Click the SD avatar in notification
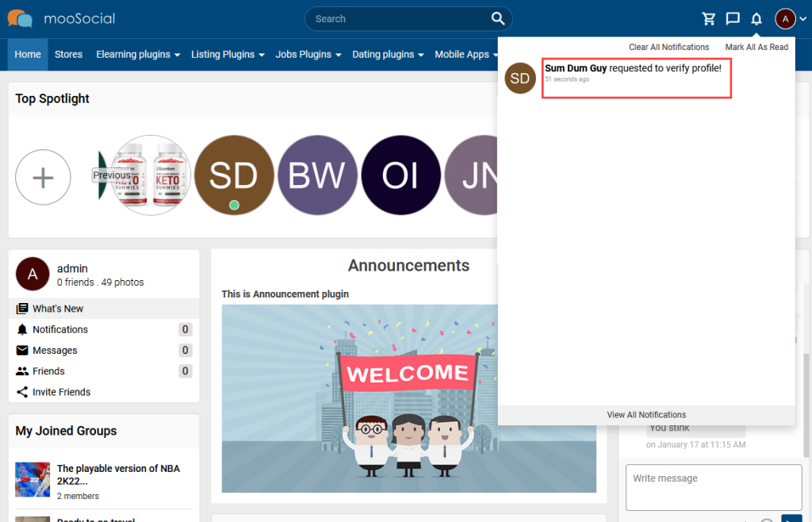 (x=520, y=79)
